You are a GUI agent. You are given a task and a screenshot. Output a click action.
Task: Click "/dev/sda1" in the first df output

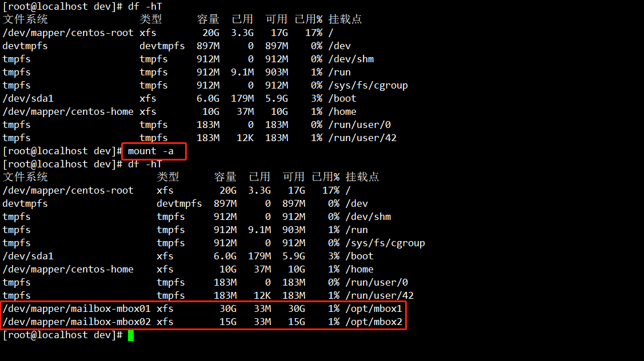28,99
